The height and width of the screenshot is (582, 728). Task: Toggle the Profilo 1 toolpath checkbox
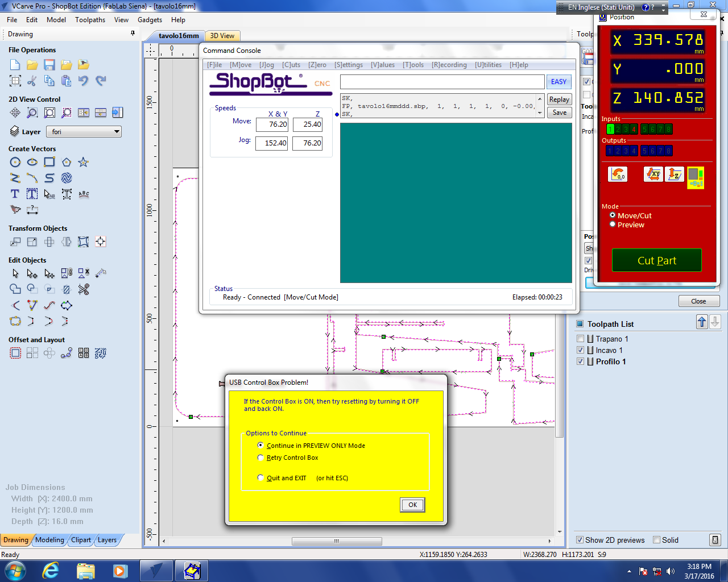(580, 361)
